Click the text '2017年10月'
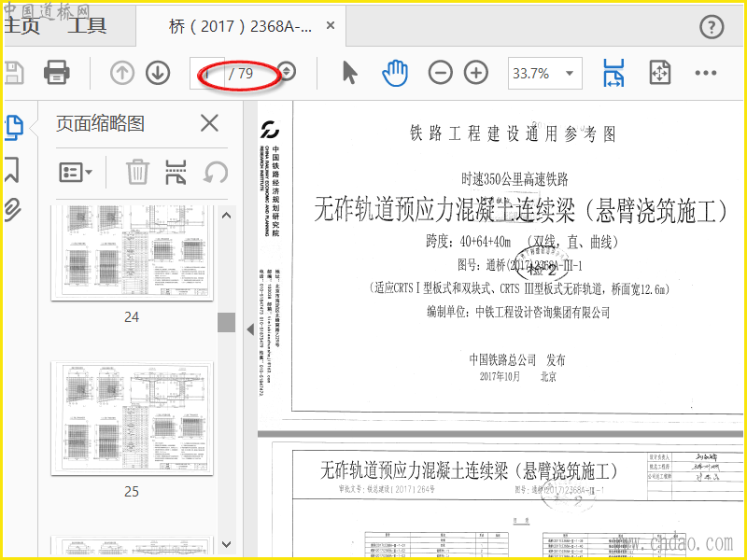This screenshot has height=560, width=747. [x=500, y=377]
